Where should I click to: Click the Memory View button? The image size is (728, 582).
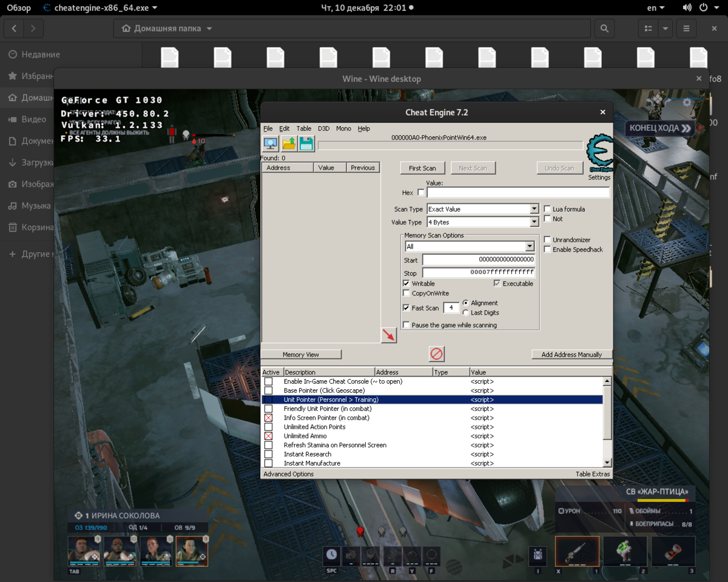(301, 355)
